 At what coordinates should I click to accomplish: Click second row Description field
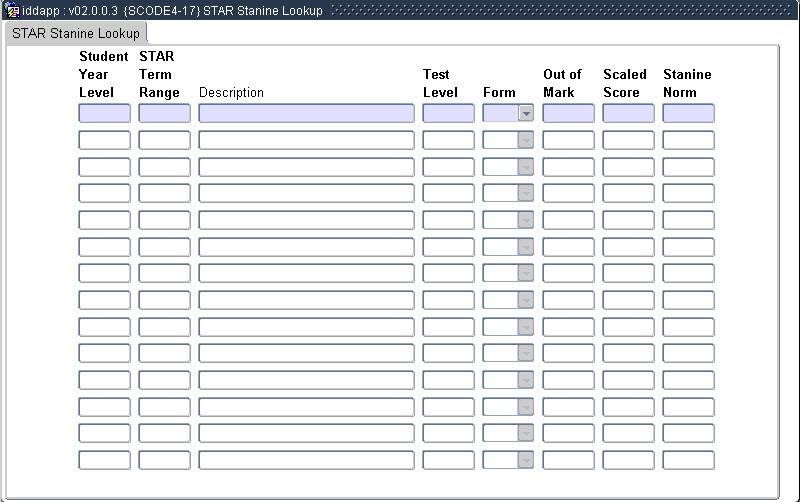(x=306, y=140)
